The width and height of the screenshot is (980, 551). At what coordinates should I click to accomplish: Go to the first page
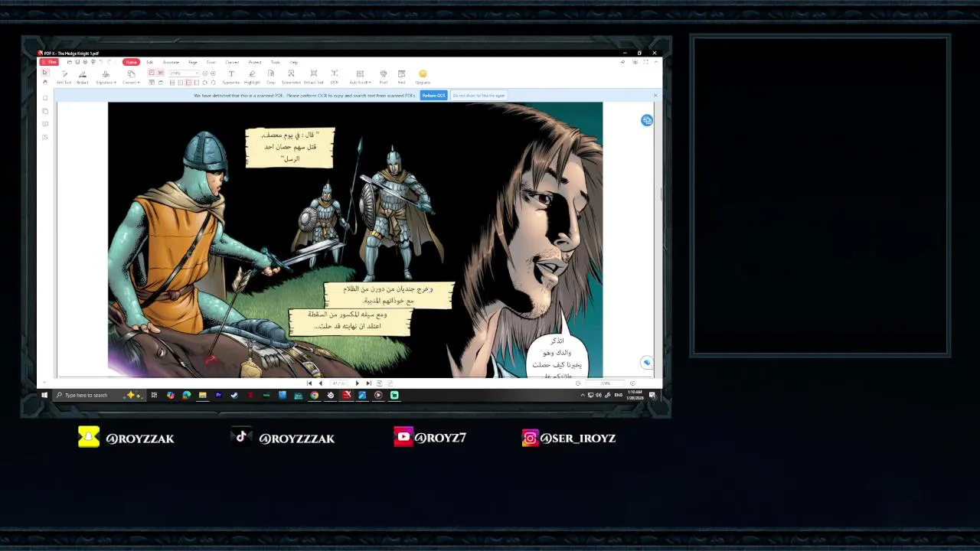(x=309, y=383)
